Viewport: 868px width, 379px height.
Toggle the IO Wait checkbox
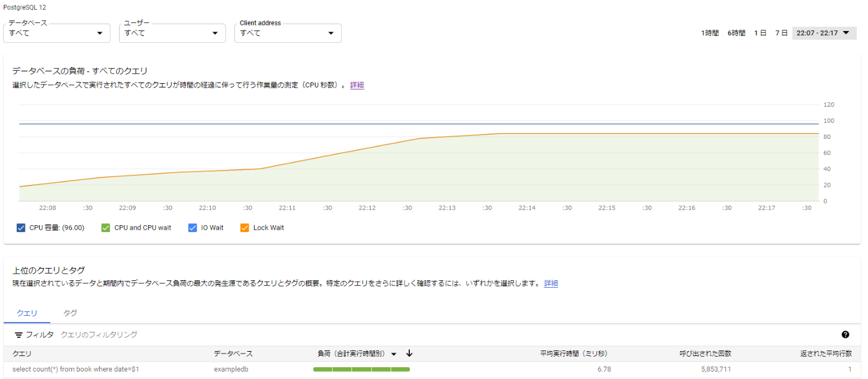[x=192, y=228]
